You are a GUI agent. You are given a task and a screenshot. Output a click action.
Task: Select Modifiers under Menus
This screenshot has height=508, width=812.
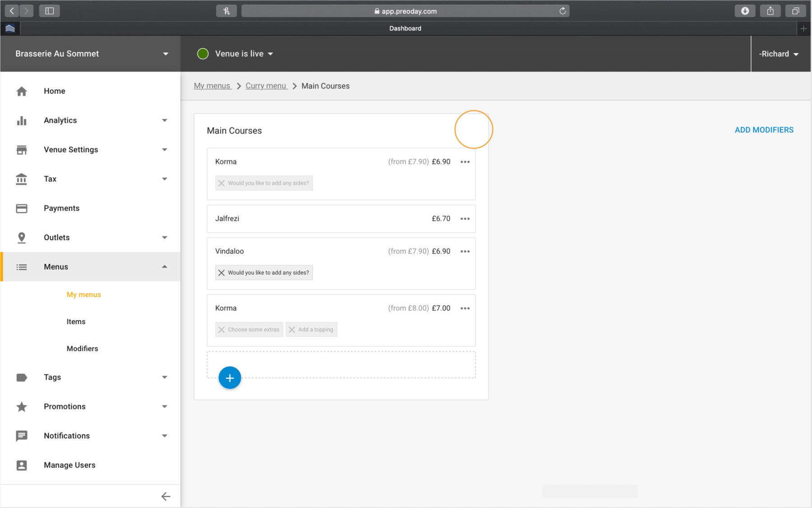click(x=82, y=349)
